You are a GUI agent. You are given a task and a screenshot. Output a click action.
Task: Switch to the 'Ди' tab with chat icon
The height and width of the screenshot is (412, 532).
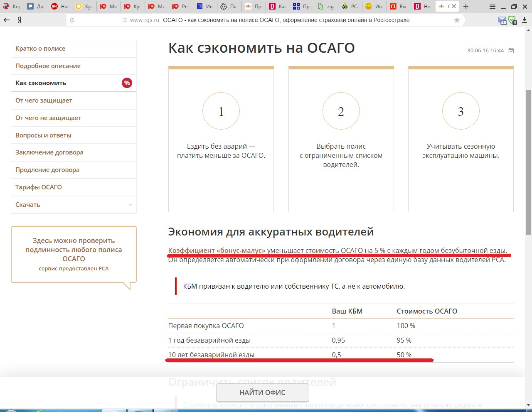pos(36,6)
